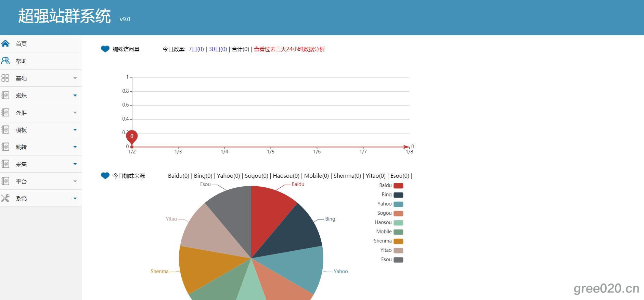
Task: Click the Yahoo pie chart label
Action: pyautogui.click(x=341, y=271)
